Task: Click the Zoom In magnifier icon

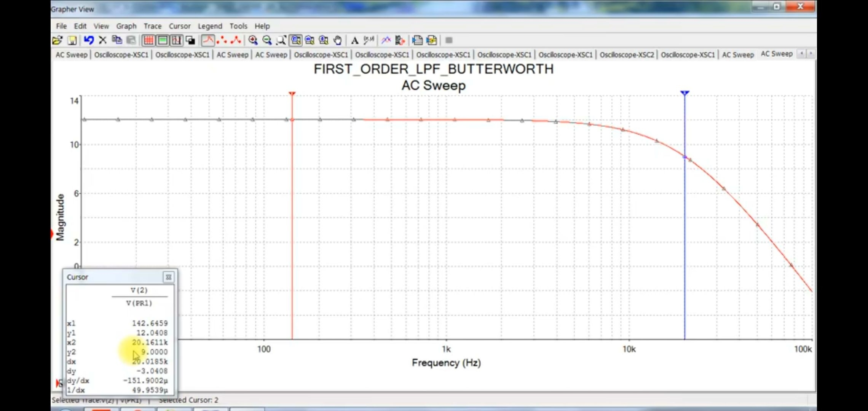Action: tap(253, 40)
